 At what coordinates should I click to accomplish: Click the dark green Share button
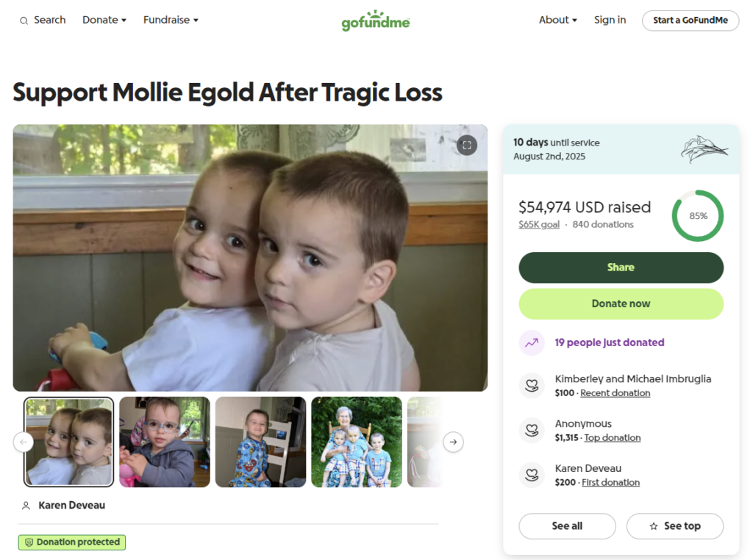(621, 268)
